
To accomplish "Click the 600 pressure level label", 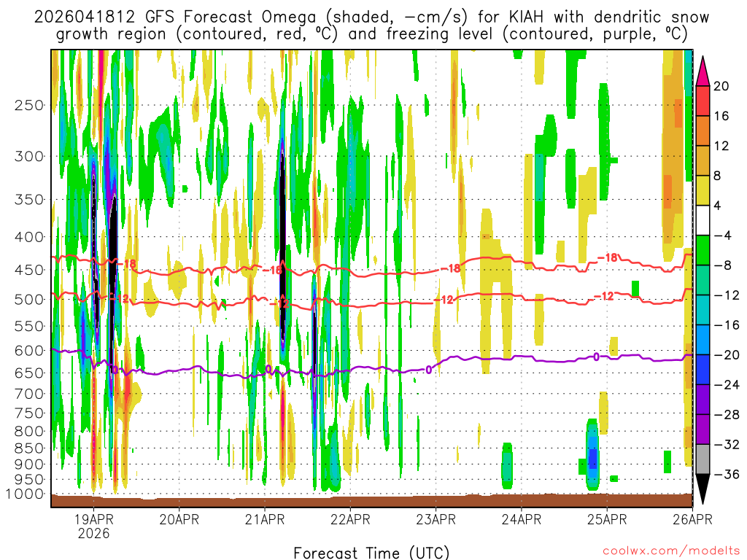I will point(29,351).
